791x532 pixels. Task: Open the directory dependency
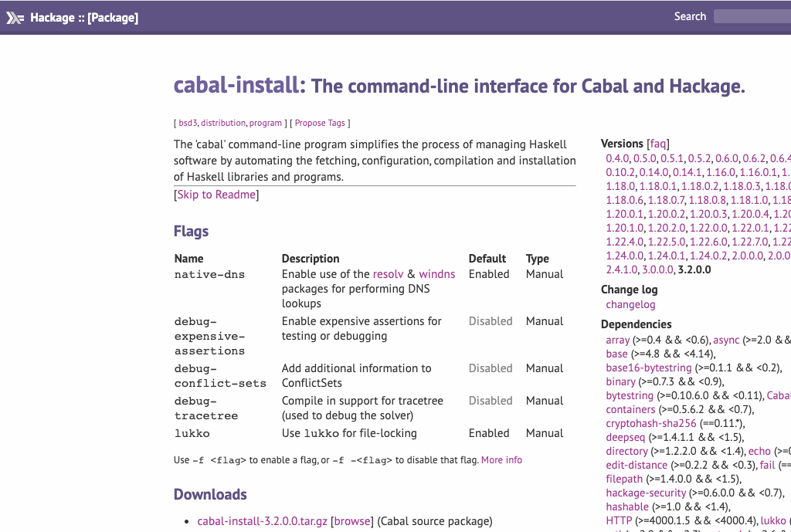[626, 452]
